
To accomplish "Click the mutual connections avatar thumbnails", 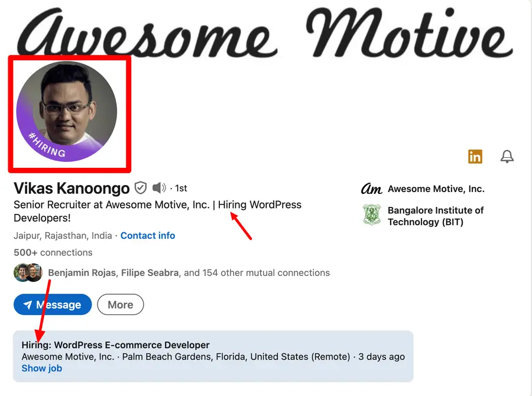I will click(x=28, y=272).
